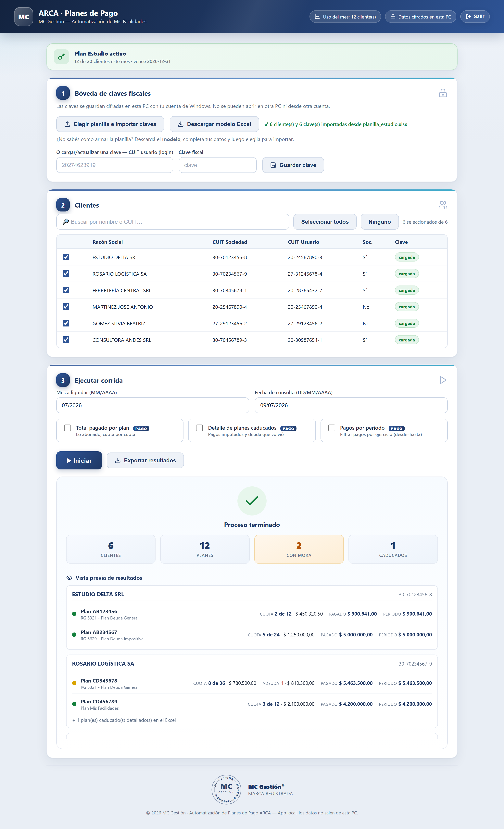The image size is (504, 829).
Task: Click cargada badge for ESTUDIO DELTA SRL
Action: pos(407,257)
